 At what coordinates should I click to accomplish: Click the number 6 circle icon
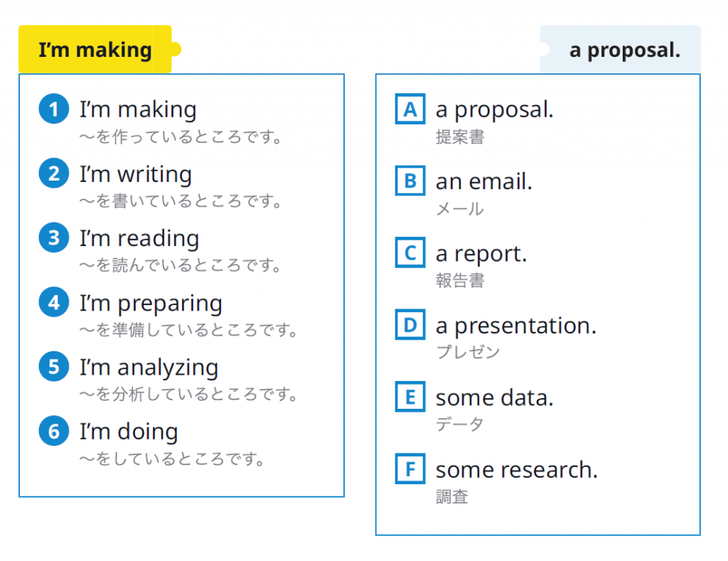pos(53,432)
